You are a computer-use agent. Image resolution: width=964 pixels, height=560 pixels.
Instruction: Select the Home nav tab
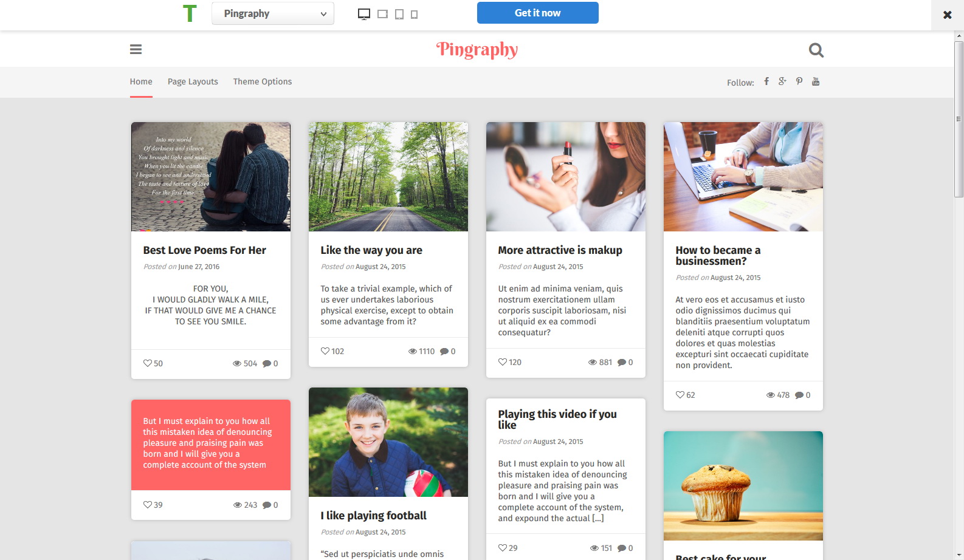pos(141,81)
